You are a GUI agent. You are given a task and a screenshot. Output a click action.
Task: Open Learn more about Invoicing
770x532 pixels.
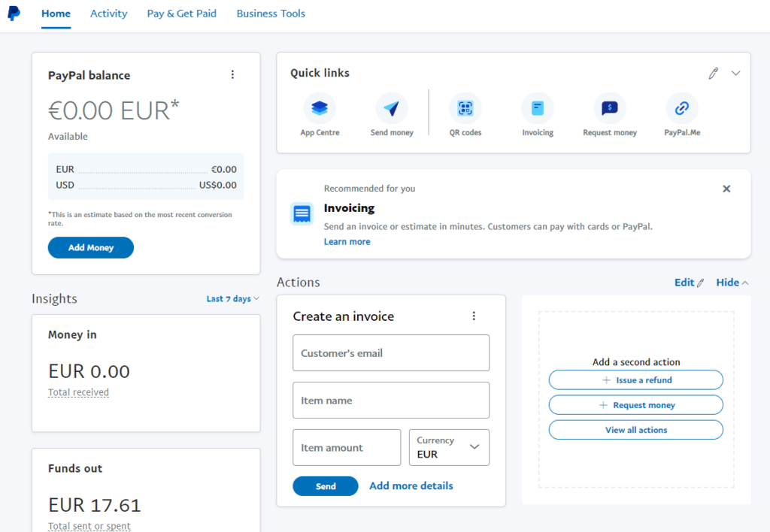click(x=347, y=241)
